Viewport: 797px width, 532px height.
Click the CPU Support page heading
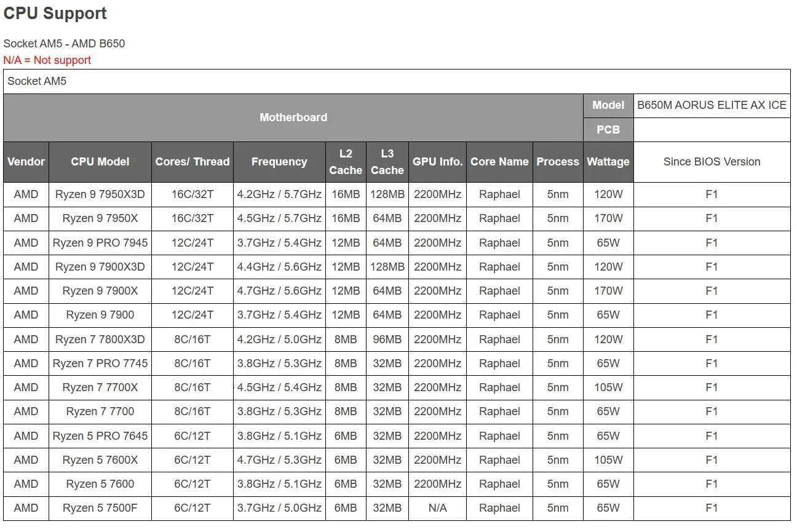click(55, 14)
